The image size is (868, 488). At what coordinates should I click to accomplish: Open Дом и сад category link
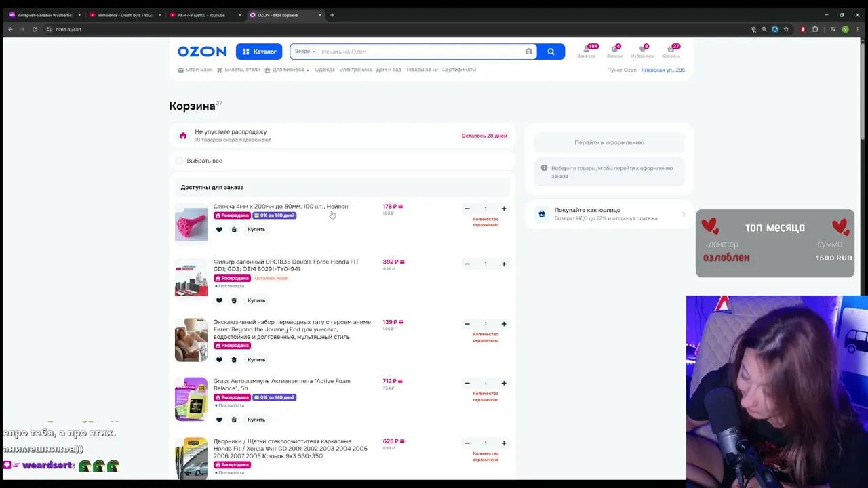(x=389, y=70)
